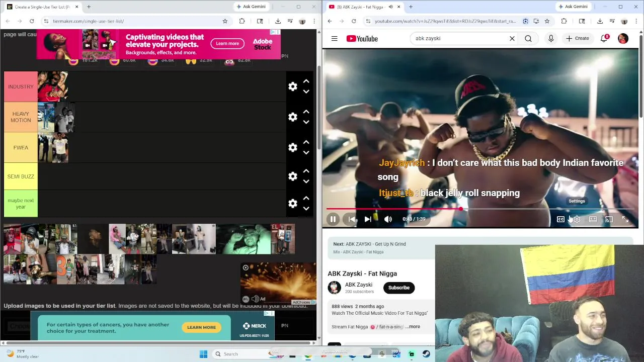Pause the YouTube video
The height and width of the screenshot is (362, 644).
333,219
